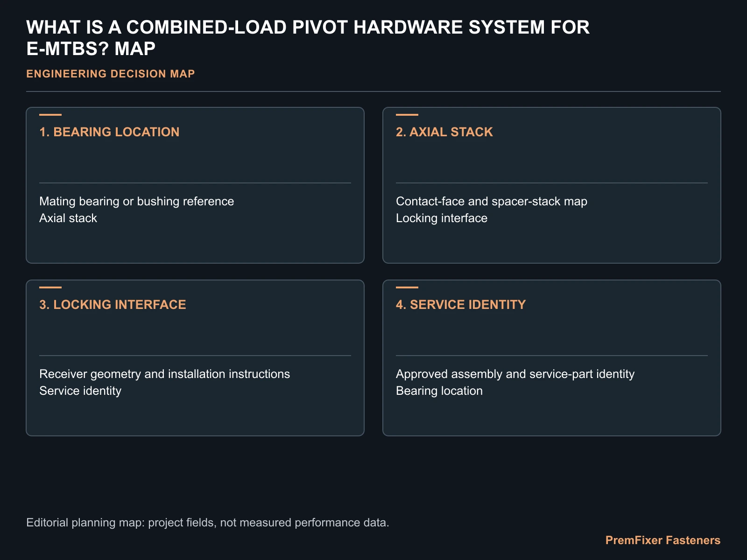Click the '2. Axial Stack' heading
The height and width of the screenshot is (560, 747).
(x=444, y=132)
